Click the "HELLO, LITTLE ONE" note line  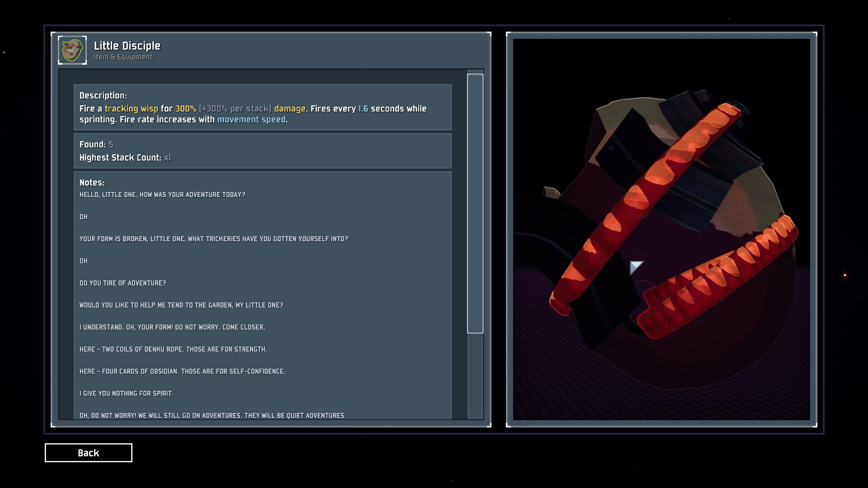coord(162,195)
